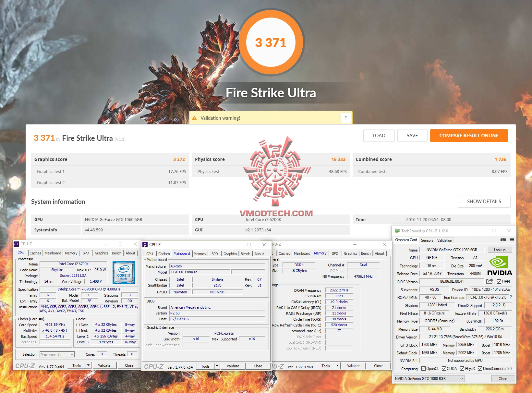Click Validate in the CPU-Z Memory window

point(353,366)
